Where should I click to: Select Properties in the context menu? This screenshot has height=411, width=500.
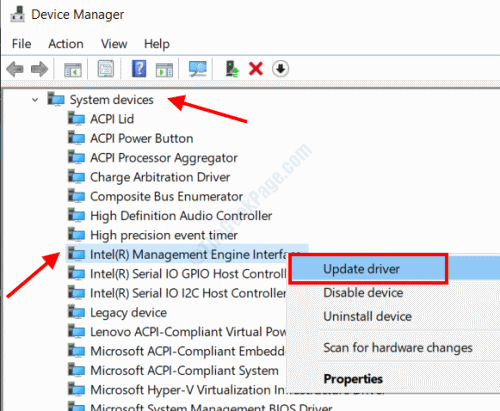tap(353, 379)
